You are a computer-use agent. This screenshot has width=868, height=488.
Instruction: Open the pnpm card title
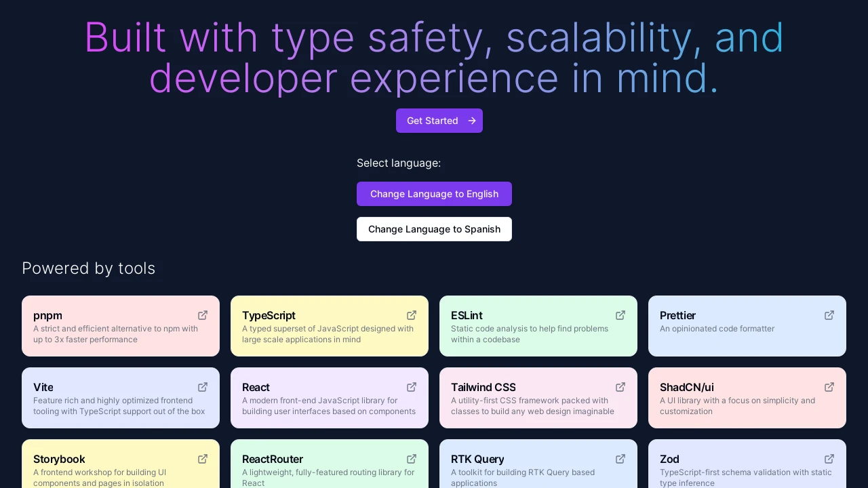click(x=47, y=315)
